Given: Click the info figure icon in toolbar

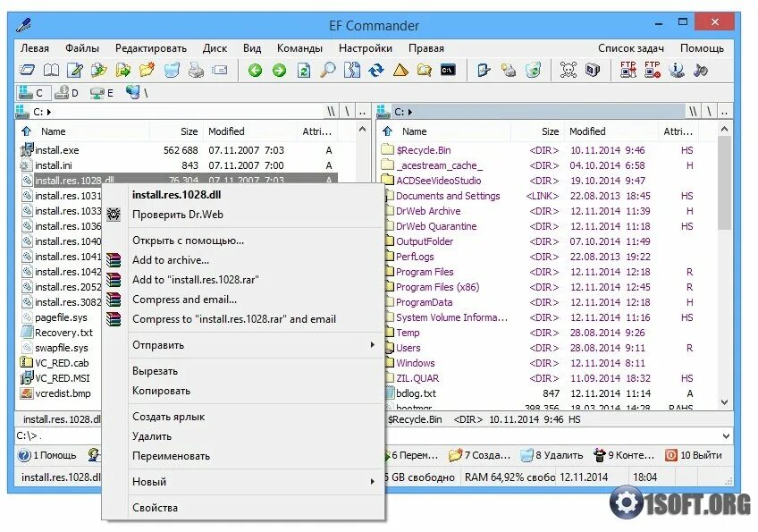Looking at the screenshot, I should (x=677, y=71).
